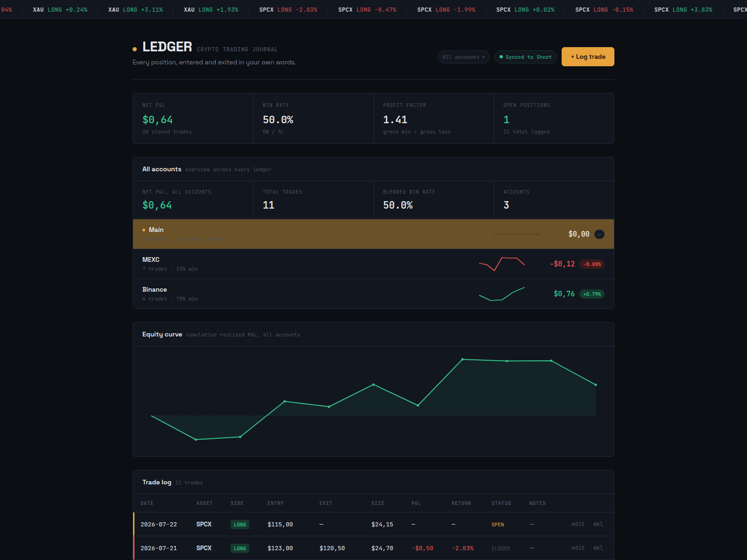Click the MEXC balance -$0,12
This screenshot has width=747, height=560.
coord(562,264)
